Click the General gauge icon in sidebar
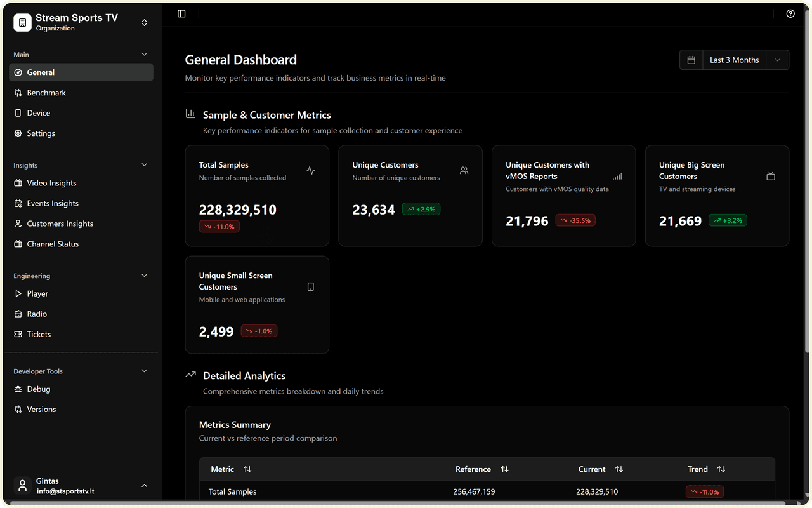 [x=18, y=72]
